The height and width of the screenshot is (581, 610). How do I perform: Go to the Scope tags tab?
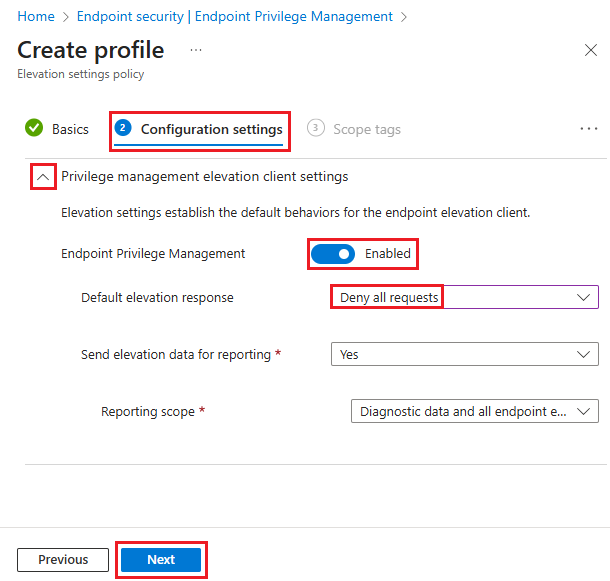click(x=366, y=129)
